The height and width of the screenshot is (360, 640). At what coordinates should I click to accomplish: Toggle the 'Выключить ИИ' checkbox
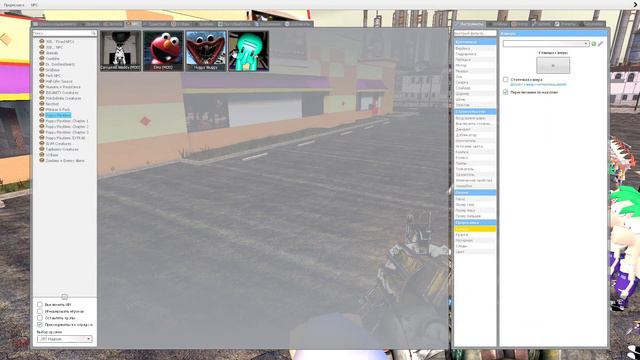pos(40,304)
